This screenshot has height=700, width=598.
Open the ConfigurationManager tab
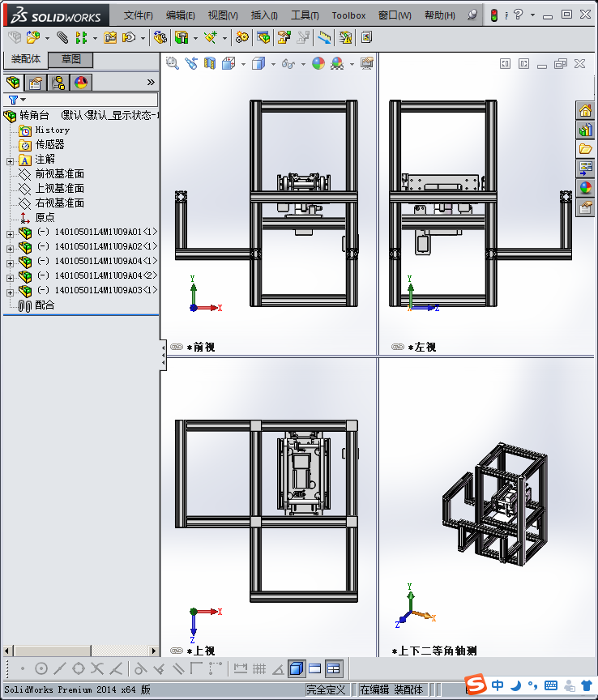(x=58, y=82)
